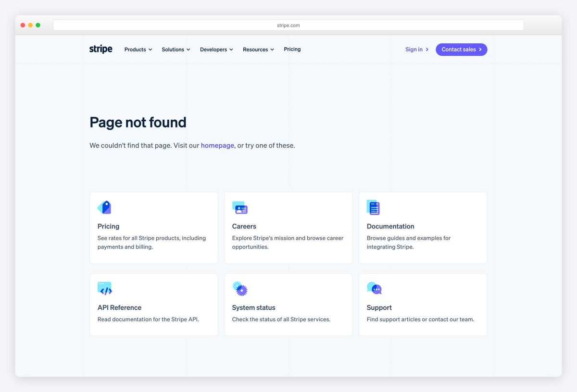This screenshot has width=577, height=392.
Task: Click 'Check the status of all Stripe services'
Action: point(281,319)
